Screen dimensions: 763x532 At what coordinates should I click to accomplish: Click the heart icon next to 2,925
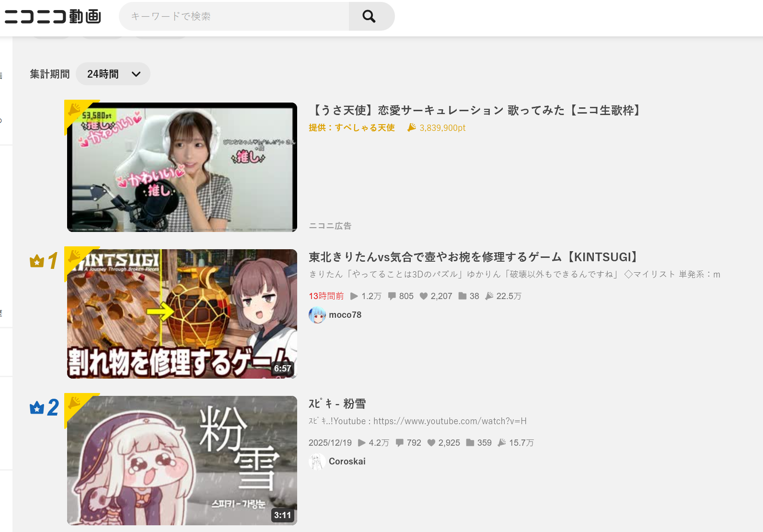[x=431, y=443]
